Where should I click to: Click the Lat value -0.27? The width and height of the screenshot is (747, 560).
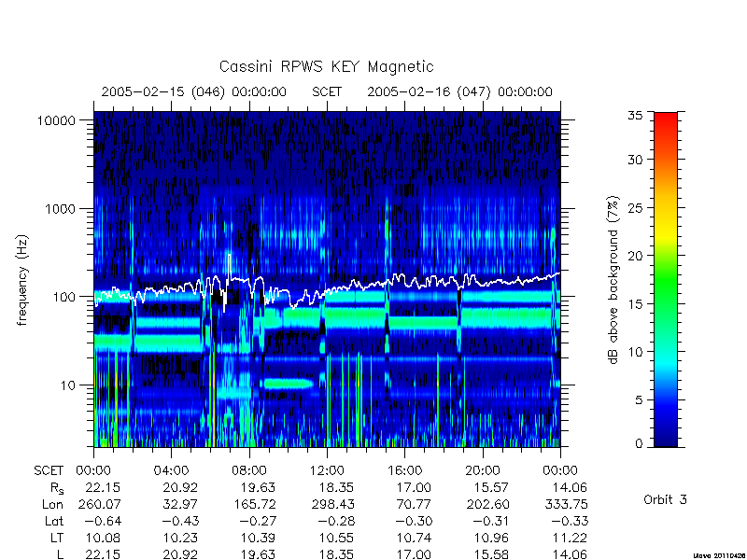(258, 522)
